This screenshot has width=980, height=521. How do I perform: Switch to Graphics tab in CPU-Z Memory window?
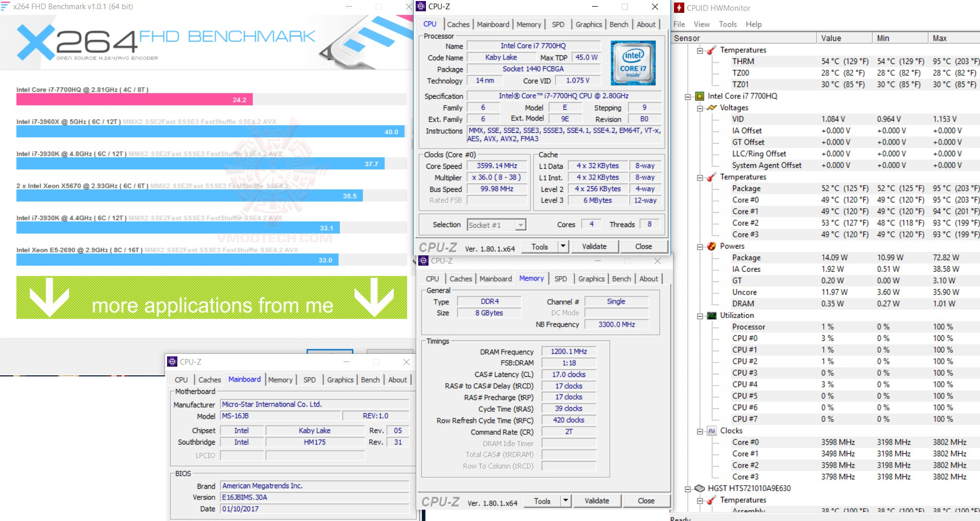coord(591,279)
